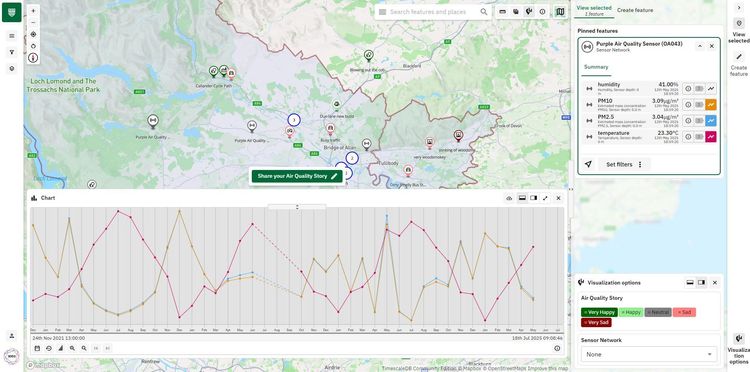Toggle the humidity row switch
This screenshot has height=372, width=750.
tap(699, 88)
